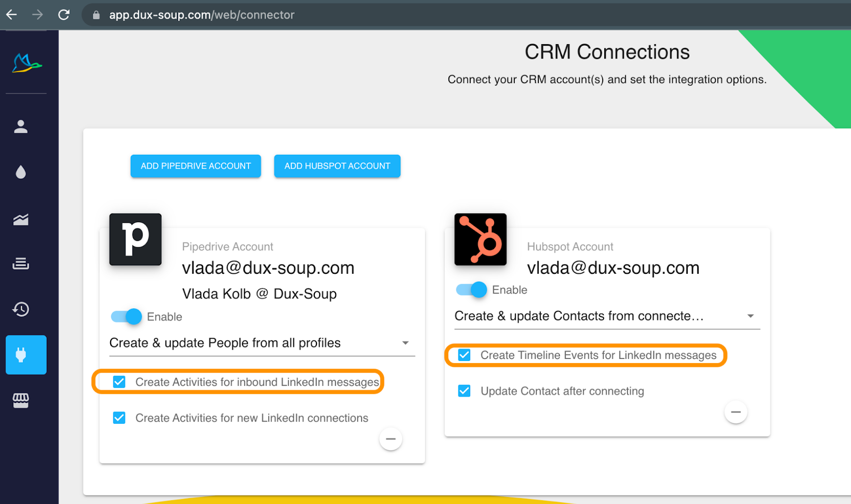Toggle the Hubspot Enable switch
The height and width of the screenshot is (504, 851).
point(471,290)
